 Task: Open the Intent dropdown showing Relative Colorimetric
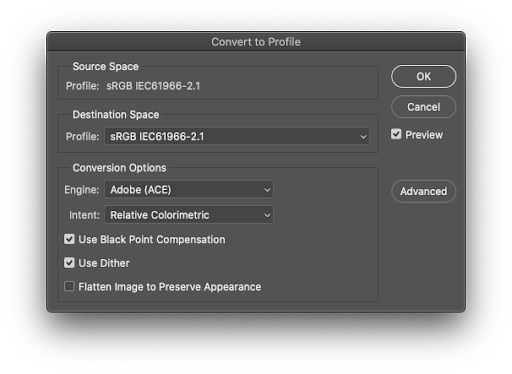point(189,215)
